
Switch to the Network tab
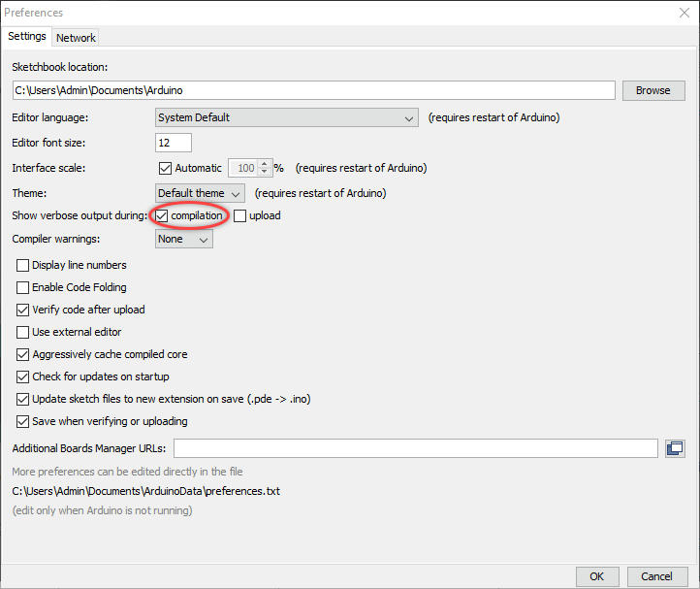pyautogui.click(x=76, y=38)
